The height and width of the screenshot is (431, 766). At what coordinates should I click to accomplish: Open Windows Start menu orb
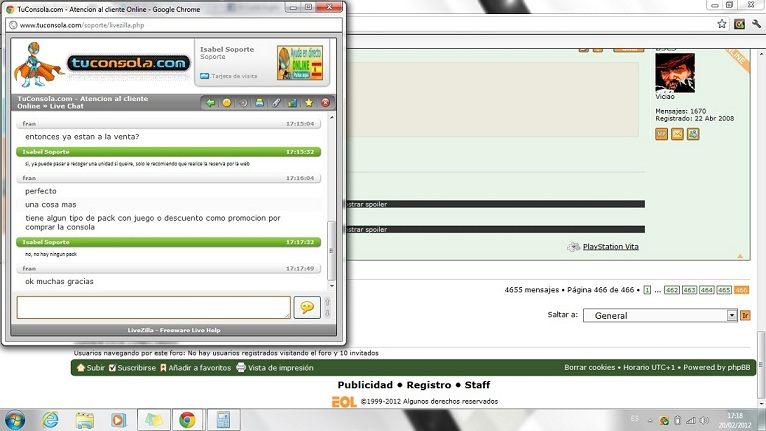[14, 420]
